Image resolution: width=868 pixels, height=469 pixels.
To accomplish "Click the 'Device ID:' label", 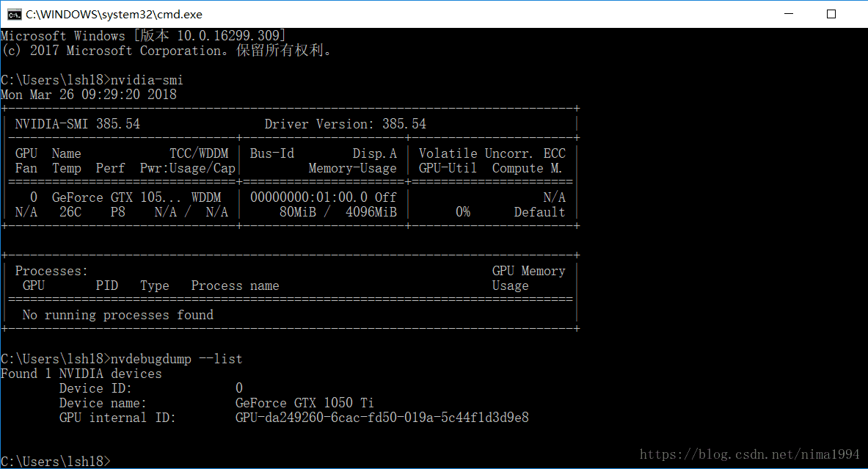I will click(x=96, y=389).
